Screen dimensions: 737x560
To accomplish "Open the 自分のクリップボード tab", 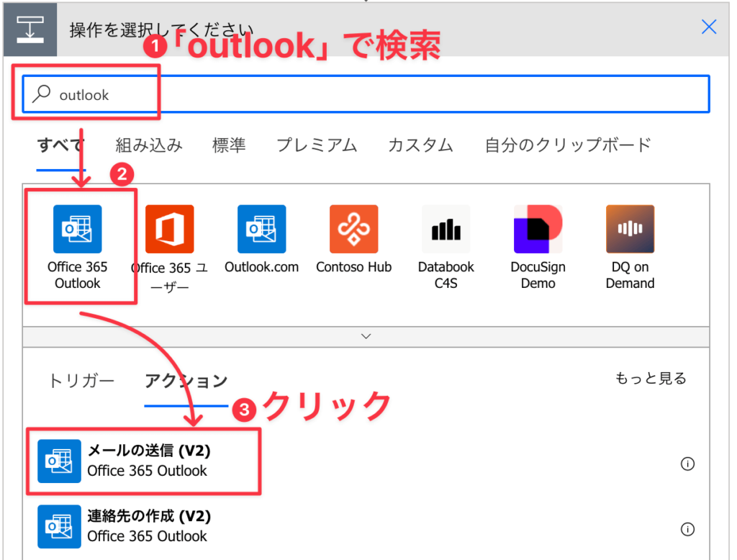I will [569, 145].
